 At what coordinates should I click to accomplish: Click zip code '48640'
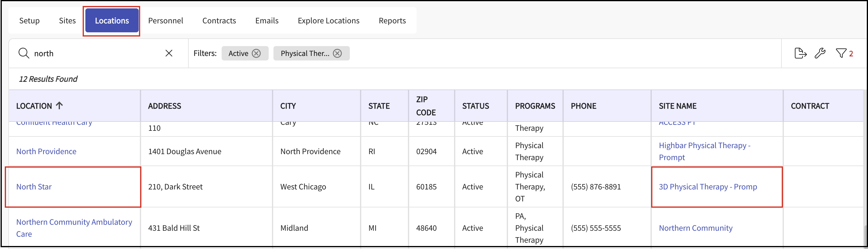click(426, 228)
